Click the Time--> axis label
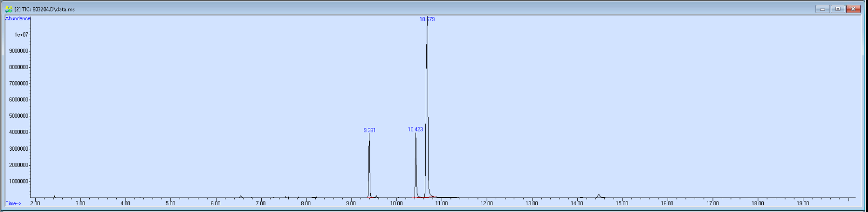Image resolution: width=868 pixels, height=212 pixels. [x=13, y=204]
